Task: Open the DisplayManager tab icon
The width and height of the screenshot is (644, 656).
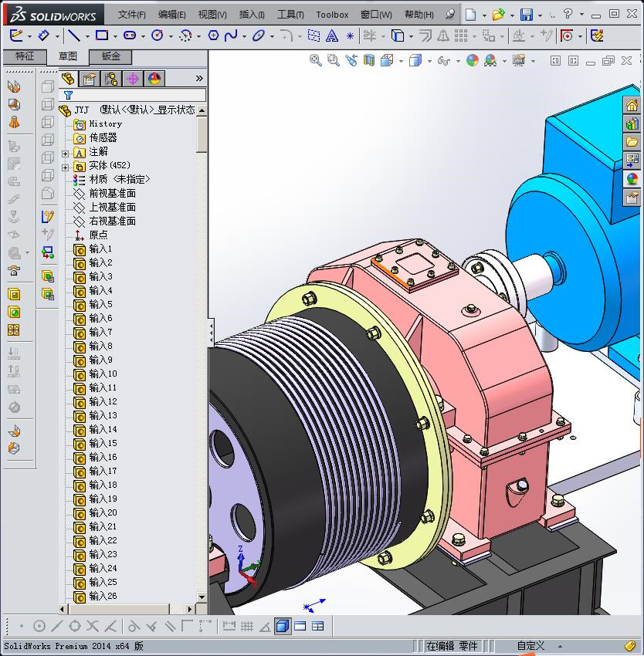Action: 154,78
